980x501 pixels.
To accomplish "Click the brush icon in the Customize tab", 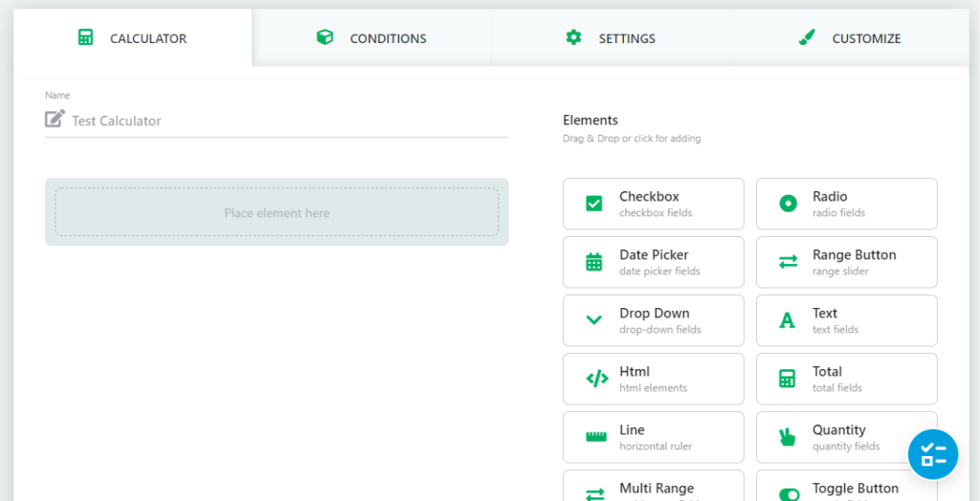I will [806, 37].
